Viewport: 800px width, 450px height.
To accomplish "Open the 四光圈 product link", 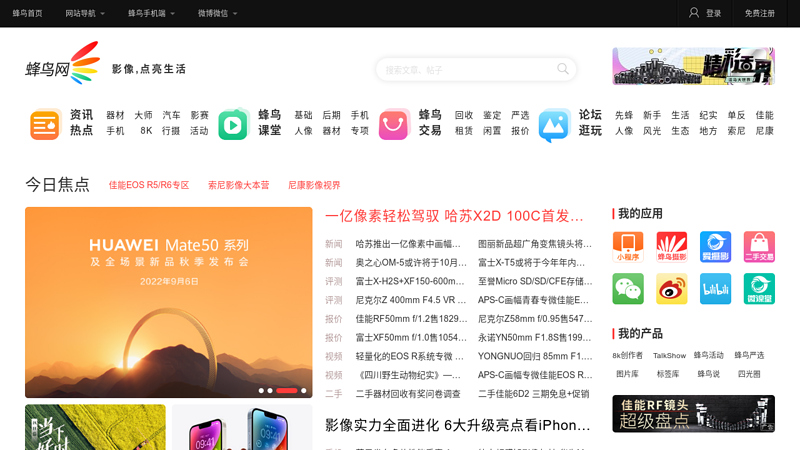I will click(x=749, y=374).
